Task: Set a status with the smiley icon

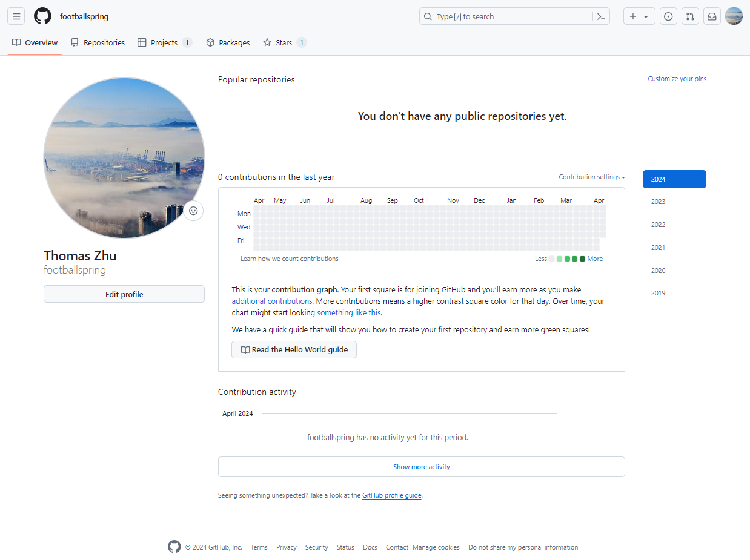Action: tap(193, 211)
